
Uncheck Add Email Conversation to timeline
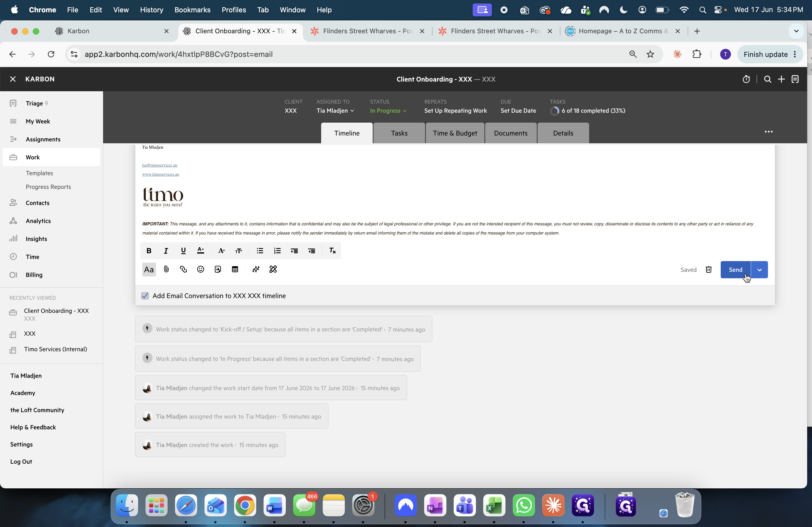[145, 295]
